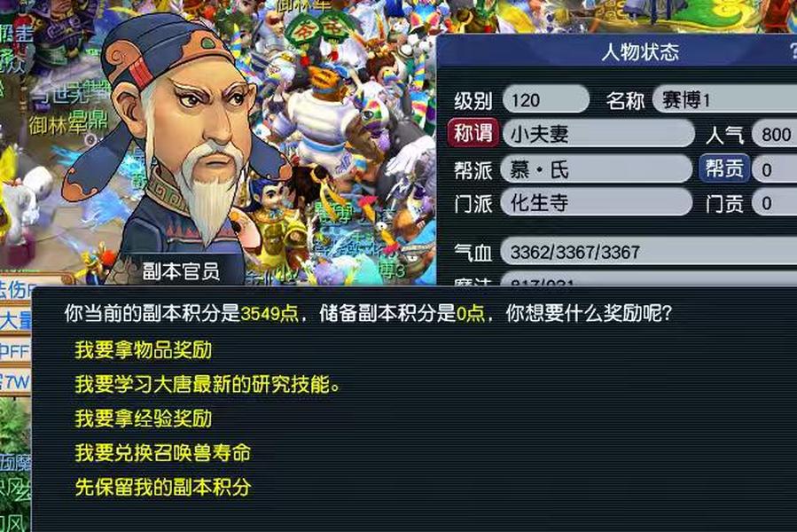This screenshot has width=797, height=532.
Task: Choose 我要学习大唐最新的研究技能 option
Action: pos(207,384)
